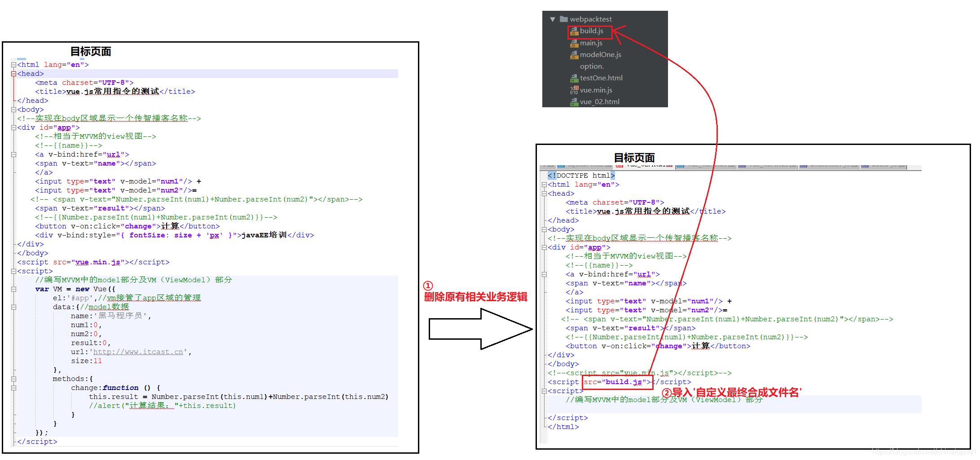Click the modelOne.js JavaScript file icon
The image size is (980, 460).
tap(574, 55)
